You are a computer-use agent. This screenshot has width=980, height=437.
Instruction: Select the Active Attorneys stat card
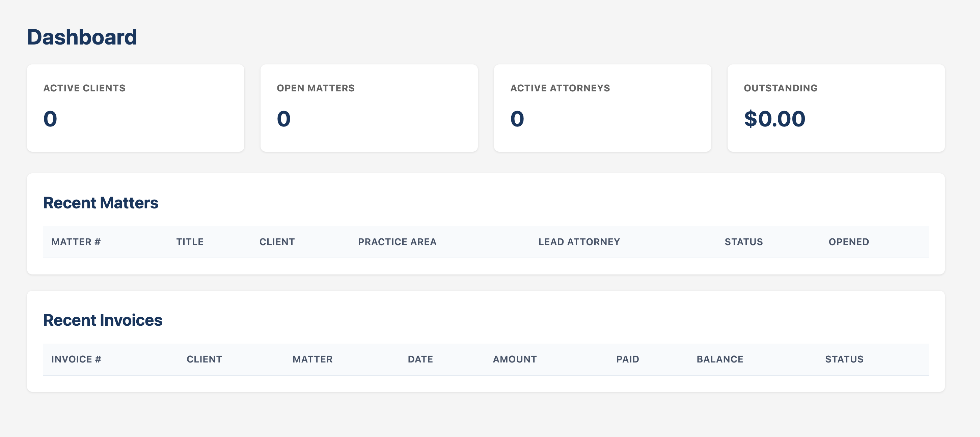[x=602, y=108]
